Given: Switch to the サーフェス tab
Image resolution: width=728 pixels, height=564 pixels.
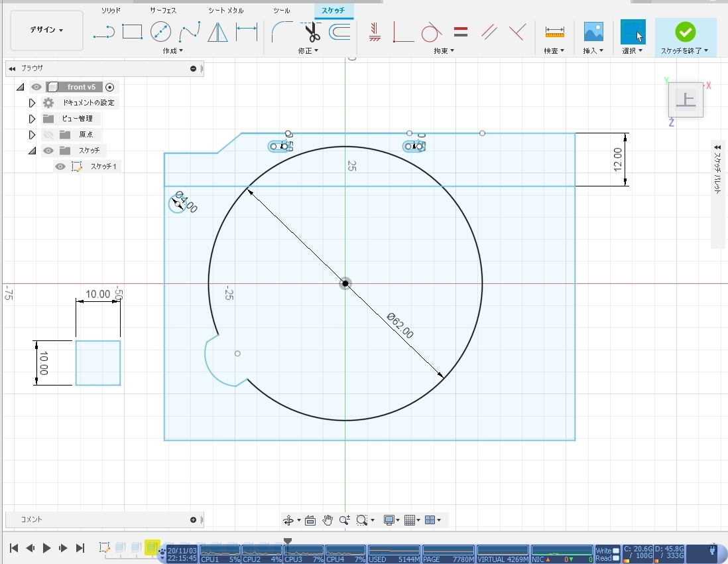Looking at the screenshot, I should (x=163, y=11).
